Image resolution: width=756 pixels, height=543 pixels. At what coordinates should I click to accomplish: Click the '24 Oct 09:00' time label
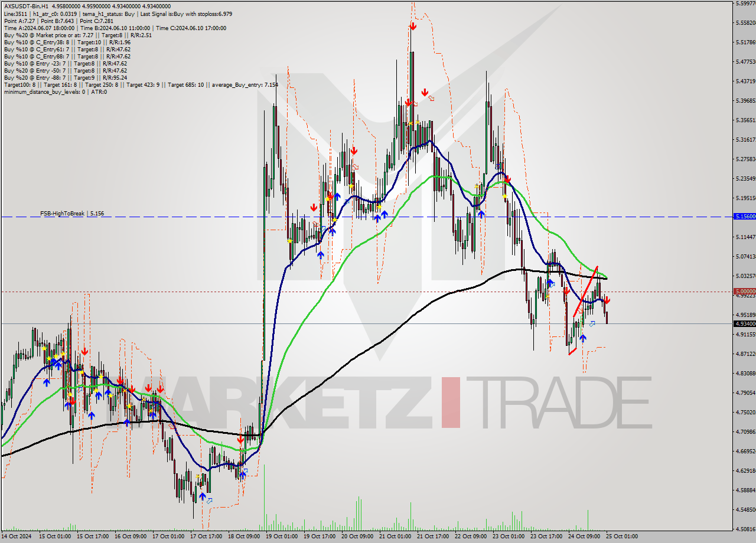tap(584, 537)
